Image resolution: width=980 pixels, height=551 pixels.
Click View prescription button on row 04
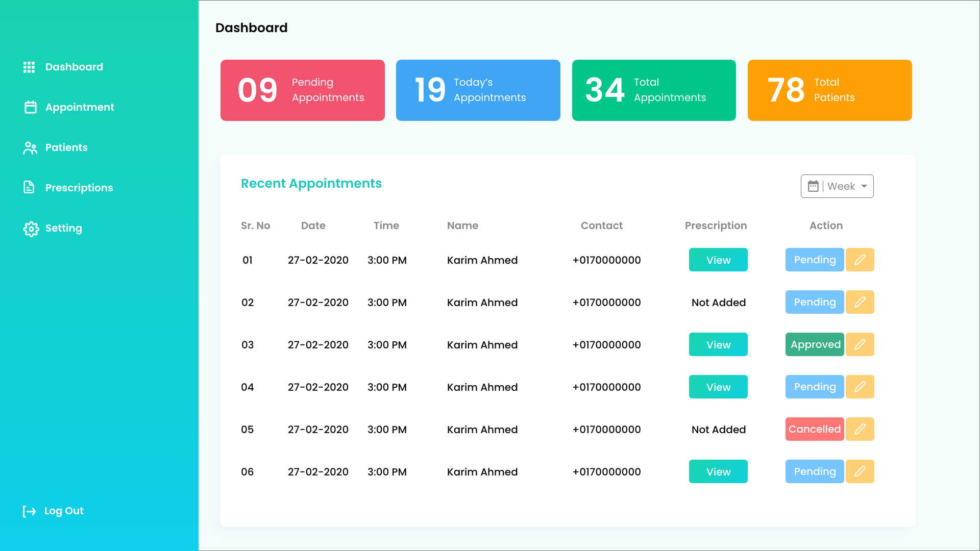tap(718, 387)
